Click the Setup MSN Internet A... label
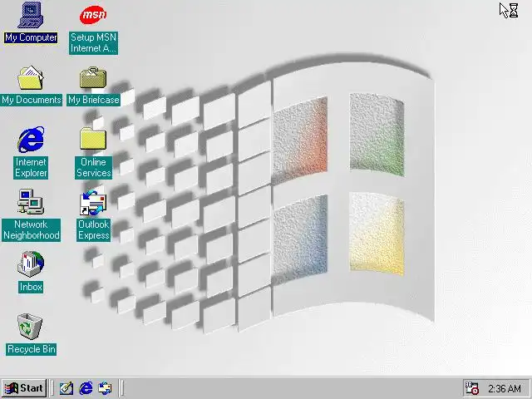Image resolution: width=532 pixels, height=399 pixels. point(94,42)
